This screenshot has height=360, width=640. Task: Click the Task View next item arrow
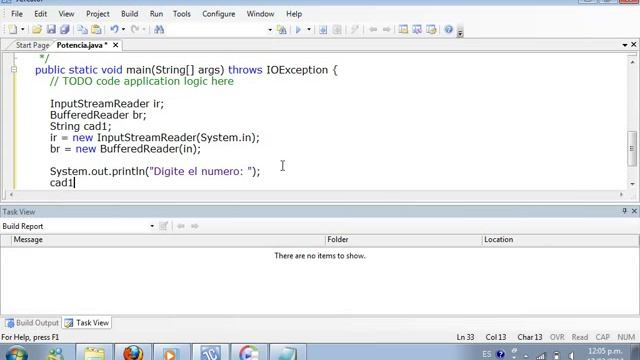click(x=195, y=226)
